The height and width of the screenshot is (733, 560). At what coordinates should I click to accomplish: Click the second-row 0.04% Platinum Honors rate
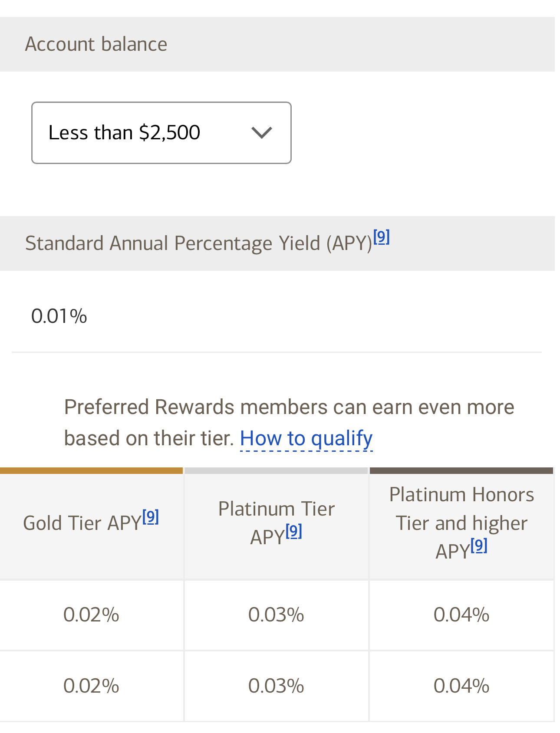(461, 686)
